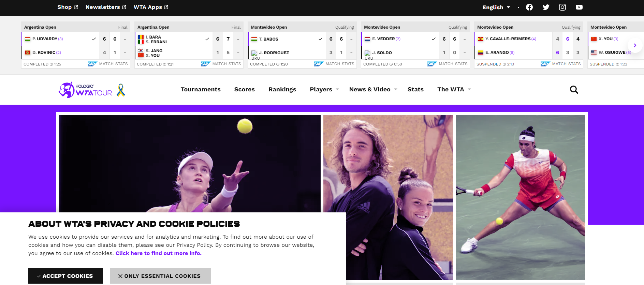Open the English language dropdown
This screenshot has width=644, height=285.
coord(496,7)
